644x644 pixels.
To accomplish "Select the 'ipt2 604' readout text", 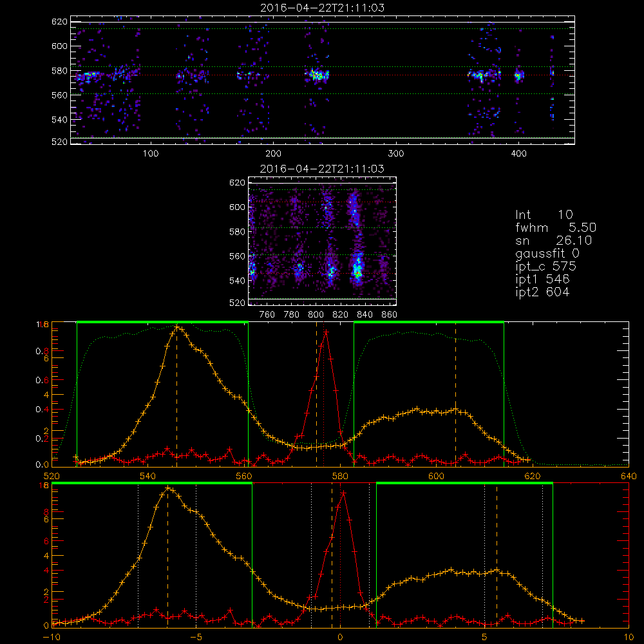I will point(542,292).
